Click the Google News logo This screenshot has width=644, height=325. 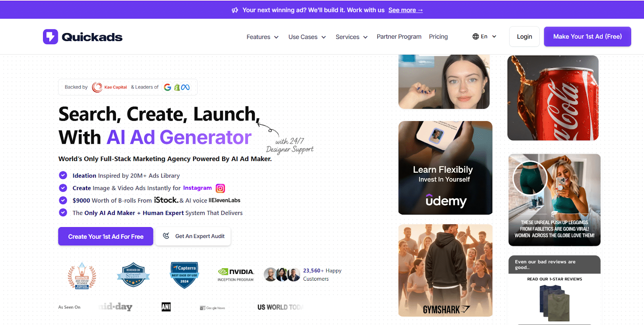click(213, 308)
